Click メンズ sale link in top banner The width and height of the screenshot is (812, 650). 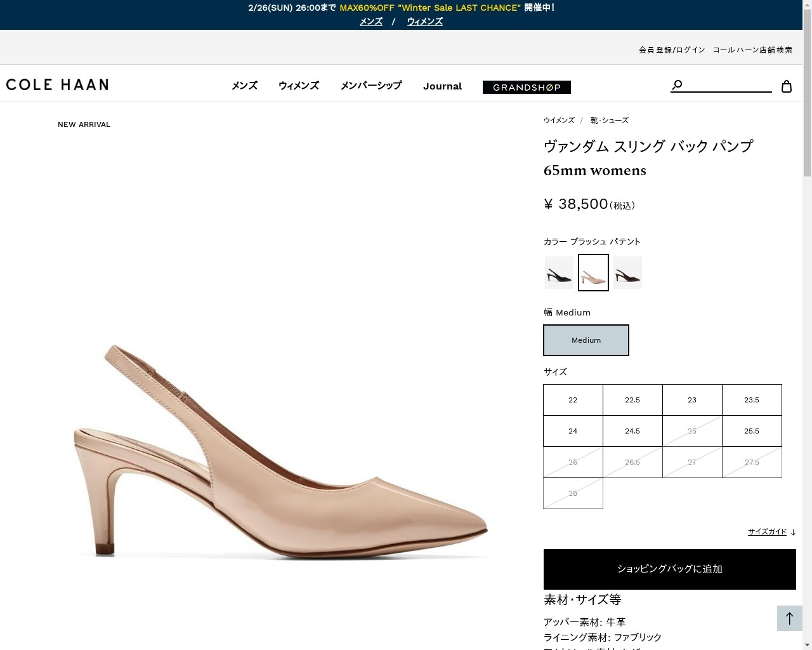click(371, 22)
